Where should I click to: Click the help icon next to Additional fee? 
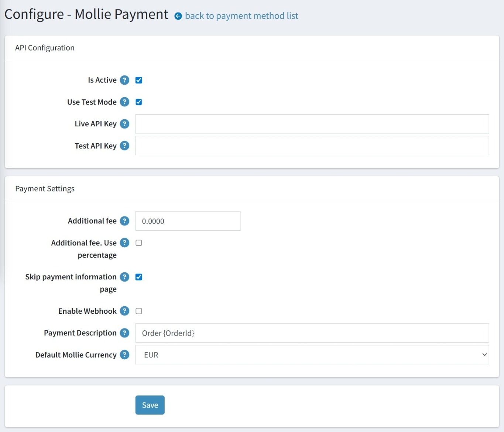(x=125, y=221)
